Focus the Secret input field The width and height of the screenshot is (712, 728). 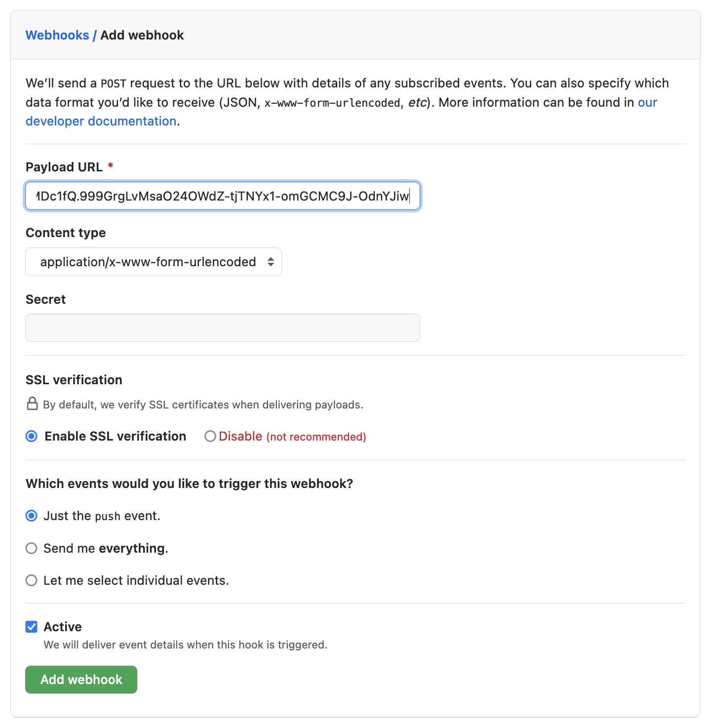click(222, 327)
